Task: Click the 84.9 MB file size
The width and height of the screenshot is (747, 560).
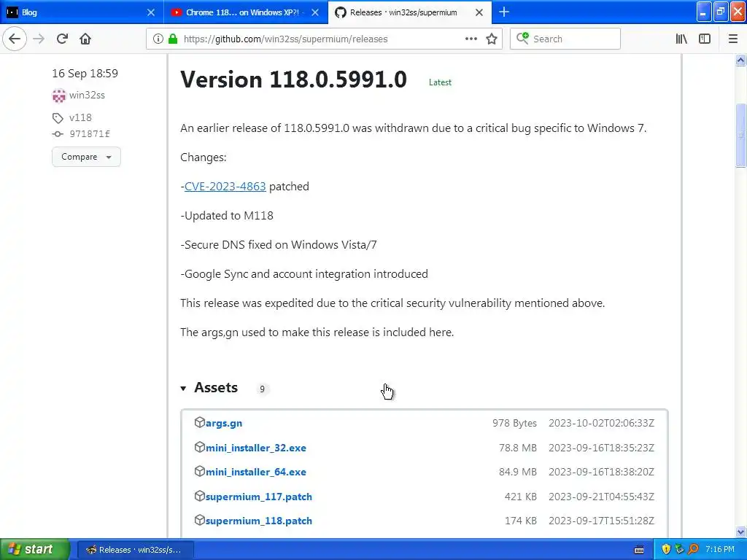Action: point(518,472)
